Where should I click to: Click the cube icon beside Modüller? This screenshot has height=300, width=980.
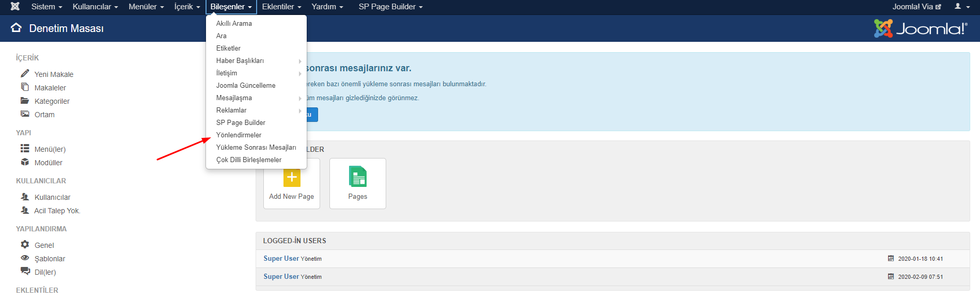[x=25, y=162]
